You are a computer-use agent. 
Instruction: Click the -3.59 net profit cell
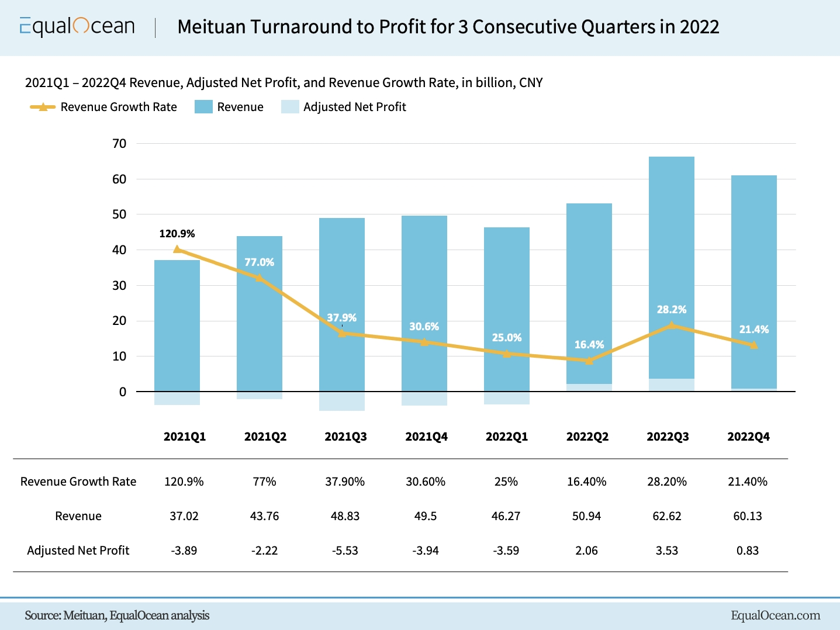click(x=506, y=551)
